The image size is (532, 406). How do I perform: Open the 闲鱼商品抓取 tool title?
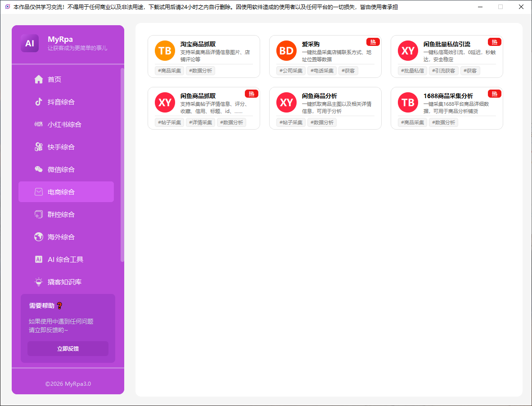(x=198, y=96)
